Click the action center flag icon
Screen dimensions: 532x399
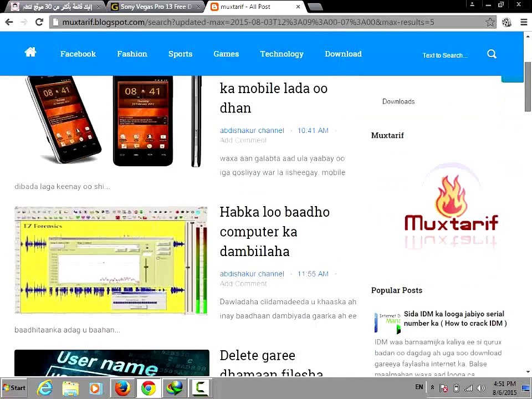pyautogui.click(x=443, y=388)
